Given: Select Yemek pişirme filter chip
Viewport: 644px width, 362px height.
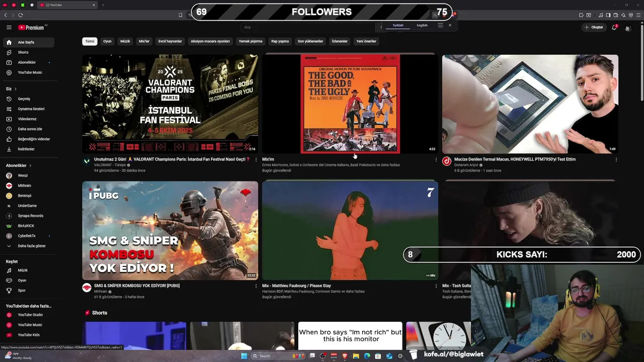Looking at the screenshot, I should coord(251,41).
